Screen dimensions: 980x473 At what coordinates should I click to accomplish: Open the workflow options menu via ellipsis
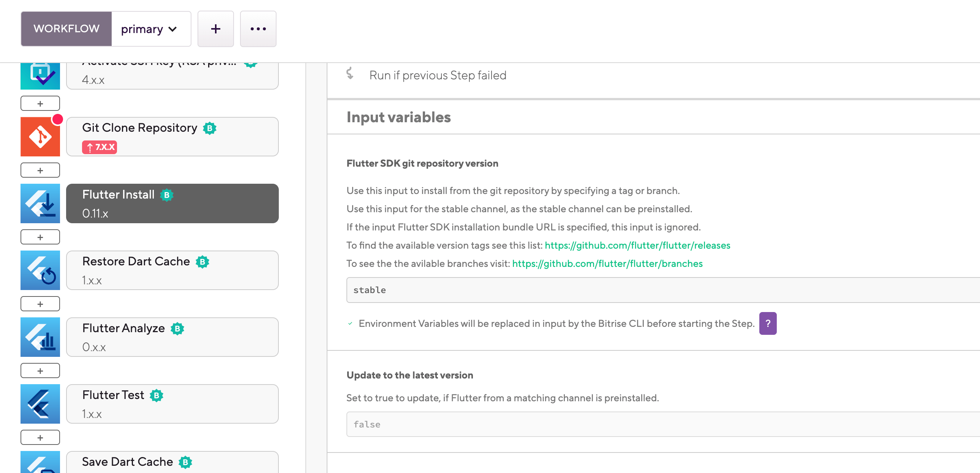tap(258, 28)
